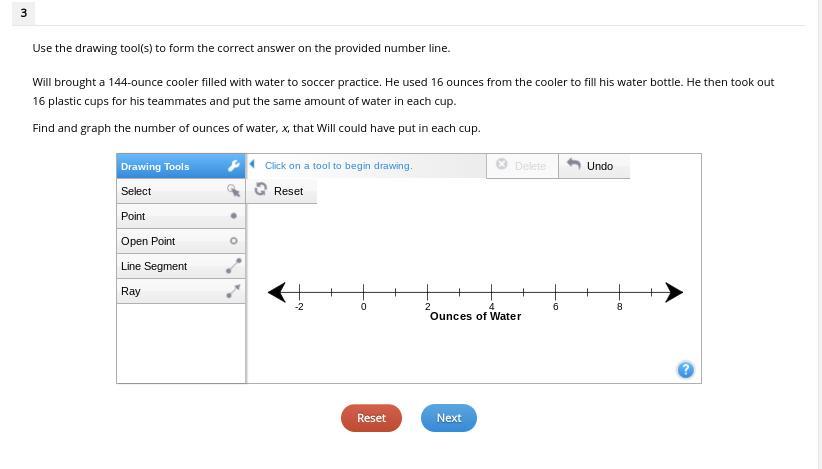The image size is (822, 469).
Task: Click the 6 tick on the number line
Action: [x=555, y=292]
